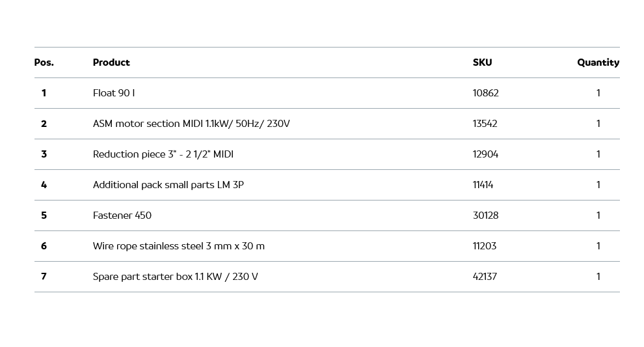Screen dimensions: 644x347
Task: Select SKU number 13542
Action: [485, 124]
